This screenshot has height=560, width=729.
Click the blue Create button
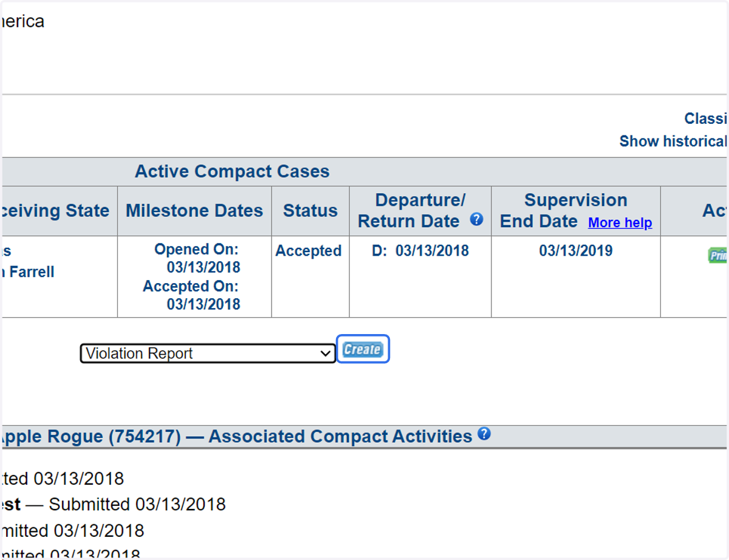363,349
